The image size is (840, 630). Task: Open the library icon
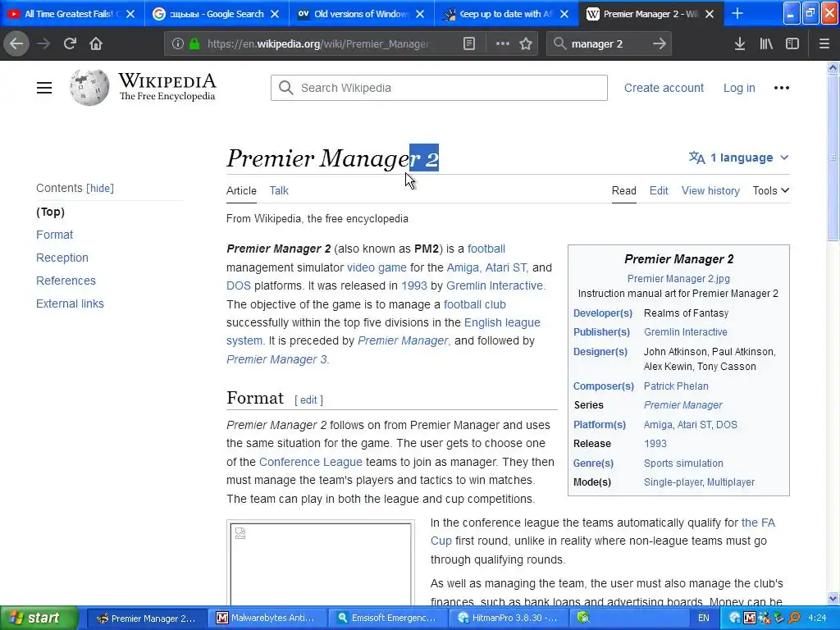[x=766, y=43]
